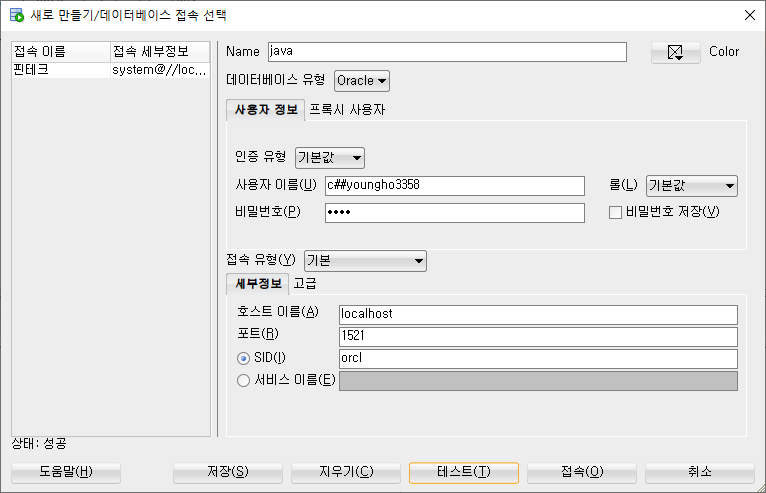Viewport: 766px width, 493px height.
Task: Click the 비밀번호(P) field
Action: [455, 213]
